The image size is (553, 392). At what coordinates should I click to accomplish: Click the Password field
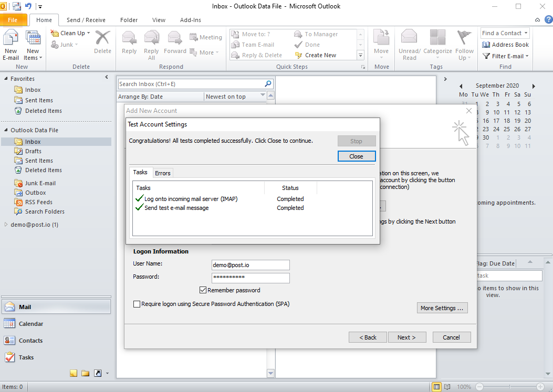pos(251,278)
